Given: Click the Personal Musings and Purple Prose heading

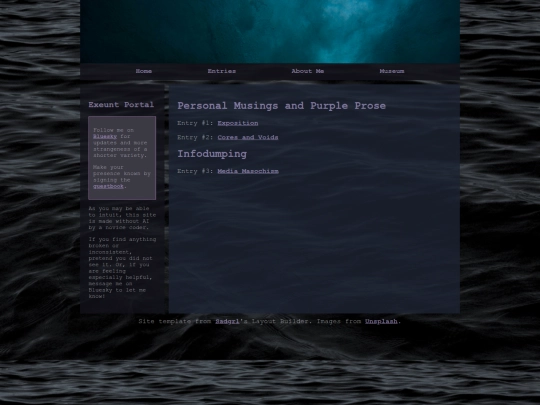Looking at the screenshot, I should tap(281, 106).
